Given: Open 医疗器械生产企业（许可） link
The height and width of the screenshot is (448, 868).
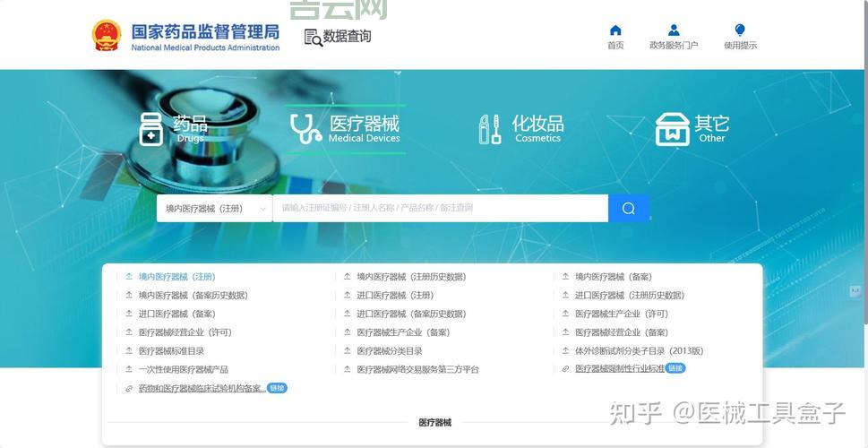Looking at the screenshot, I should [622, 314].
